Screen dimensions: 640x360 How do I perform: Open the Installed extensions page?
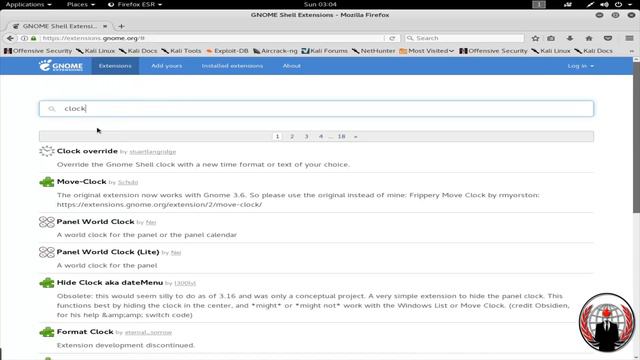pos(232,66)
